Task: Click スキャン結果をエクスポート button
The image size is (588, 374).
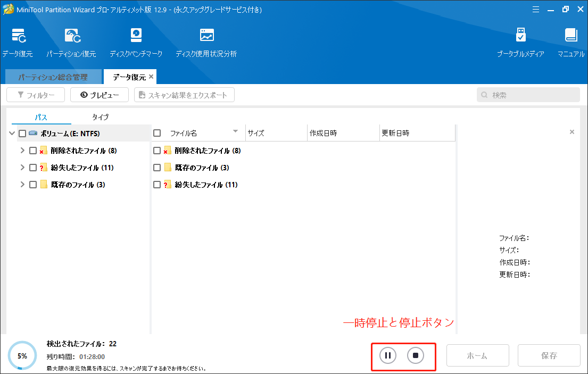Action: [x=184, y=95]
